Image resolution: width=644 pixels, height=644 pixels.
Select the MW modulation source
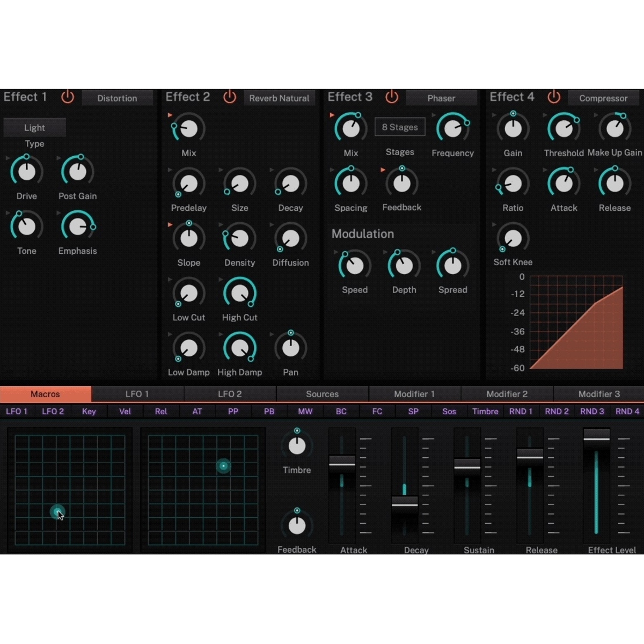tap(305, 412)
